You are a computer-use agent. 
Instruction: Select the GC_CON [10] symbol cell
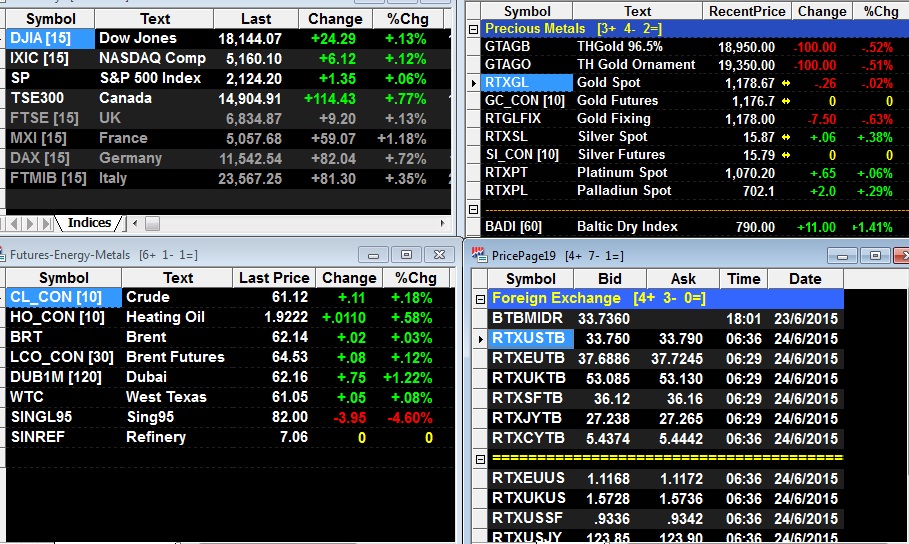(x=526, y=100)
